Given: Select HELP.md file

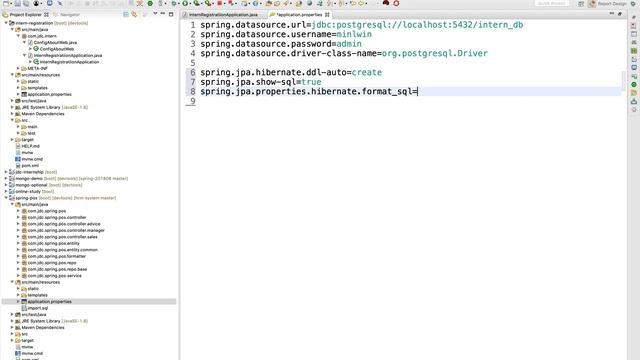Looking at the screenshot, I should pos(30,146).
